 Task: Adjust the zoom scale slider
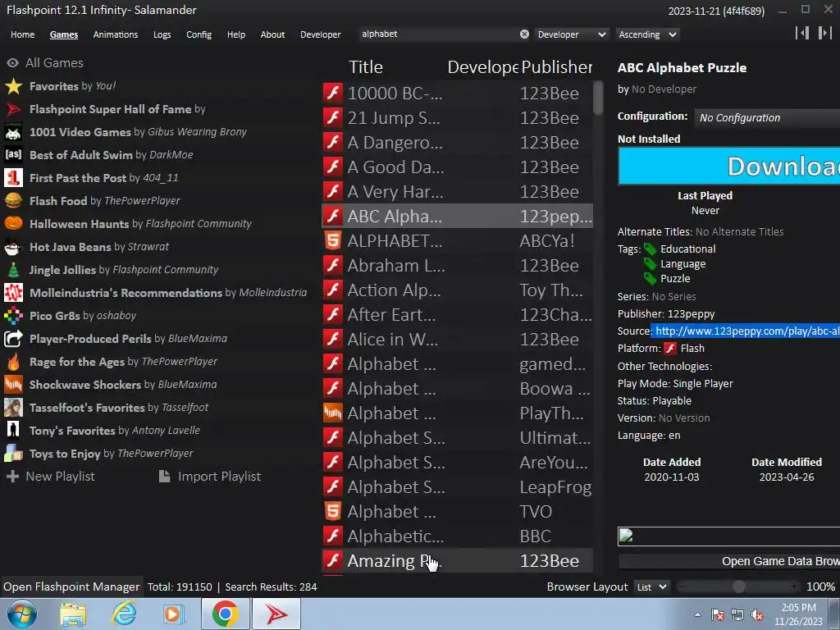738,587
